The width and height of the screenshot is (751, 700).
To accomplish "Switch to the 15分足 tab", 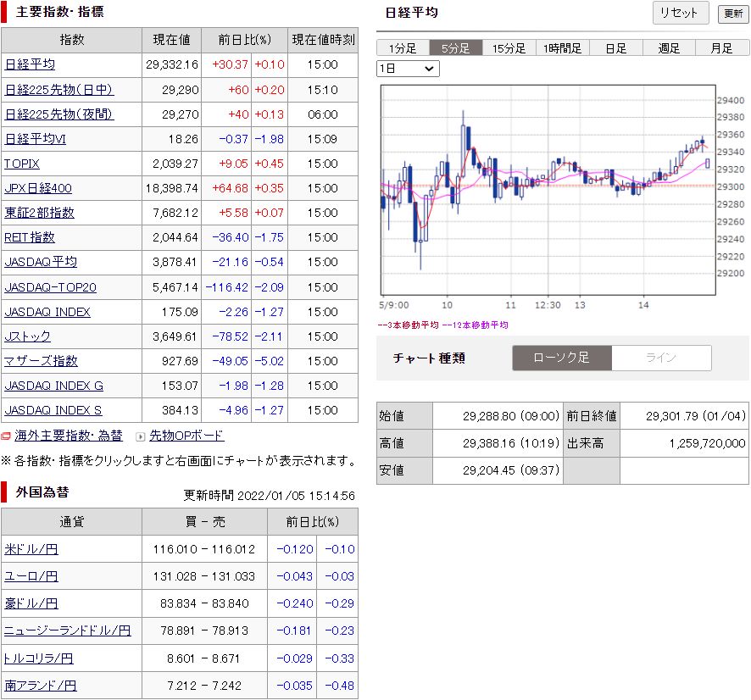I will tap(509, 47).
